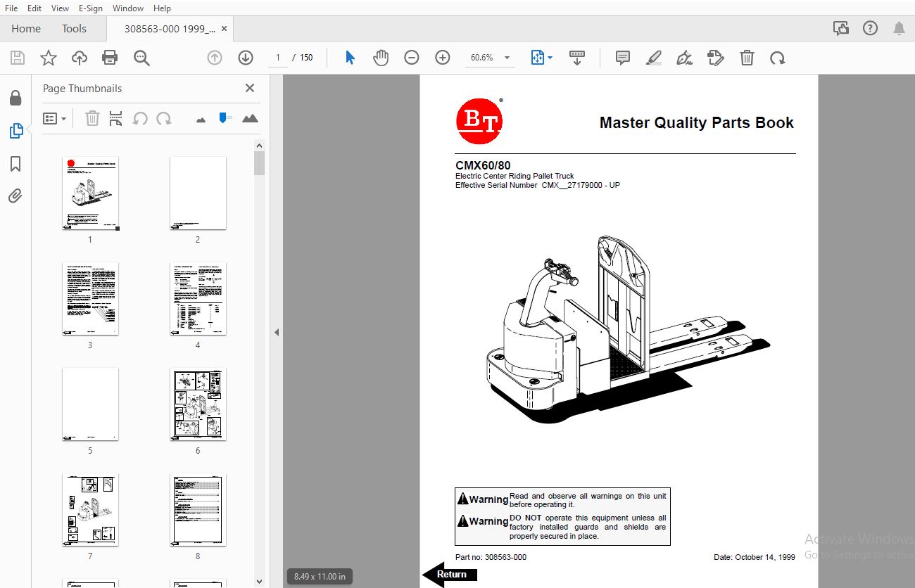The height and width of the screenshot is (588, 915).
Task: Open the find text magnifier icon
Action: pos(141,58)
